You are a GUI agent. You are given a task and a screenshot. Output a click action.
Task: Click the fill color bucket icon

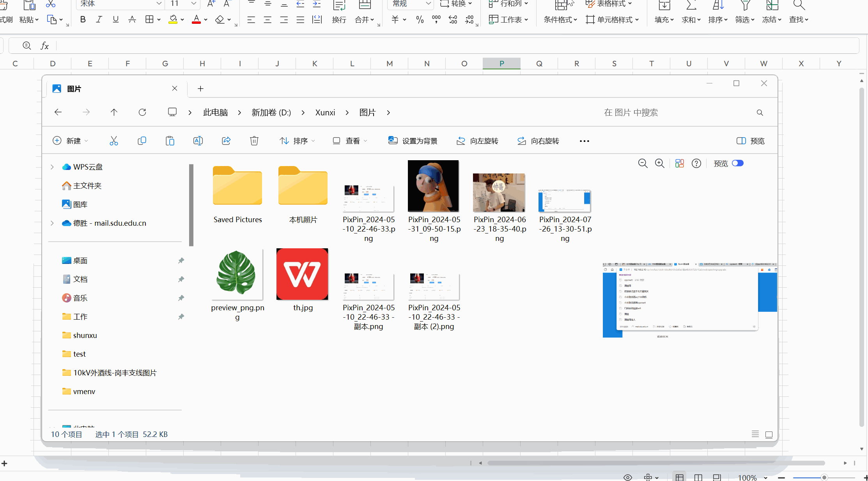coord(173,19)
